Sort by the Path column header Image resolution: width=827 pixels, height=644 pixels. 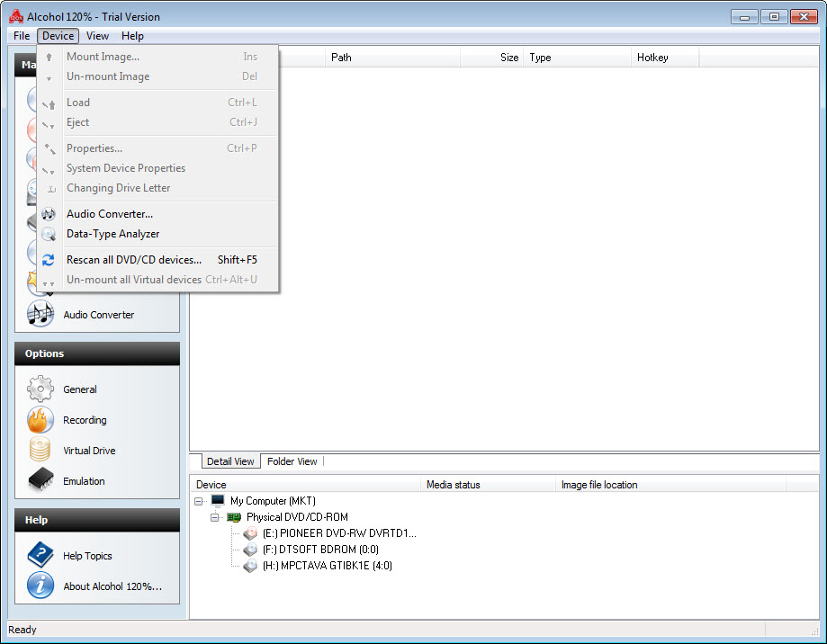click(393, 58)
